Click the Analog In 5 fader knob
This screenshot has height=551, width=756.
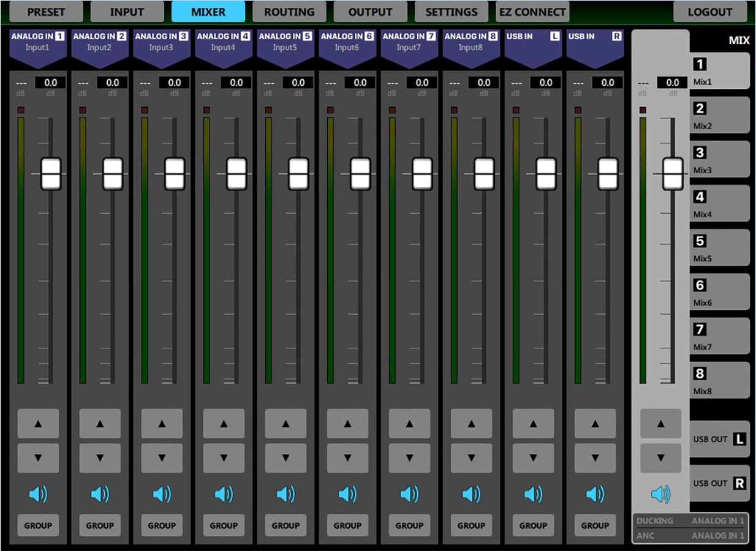tap(298, 174)
